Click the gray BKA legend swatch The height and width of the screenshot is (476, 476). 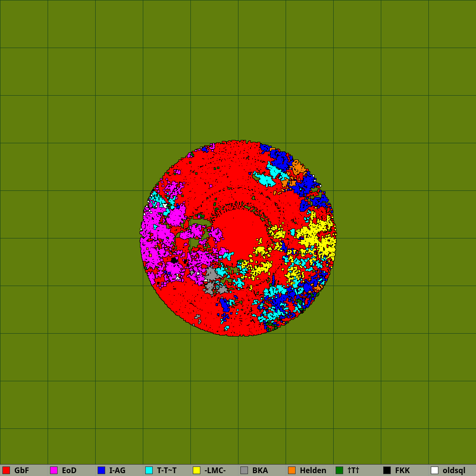click(x=244, y=470)
